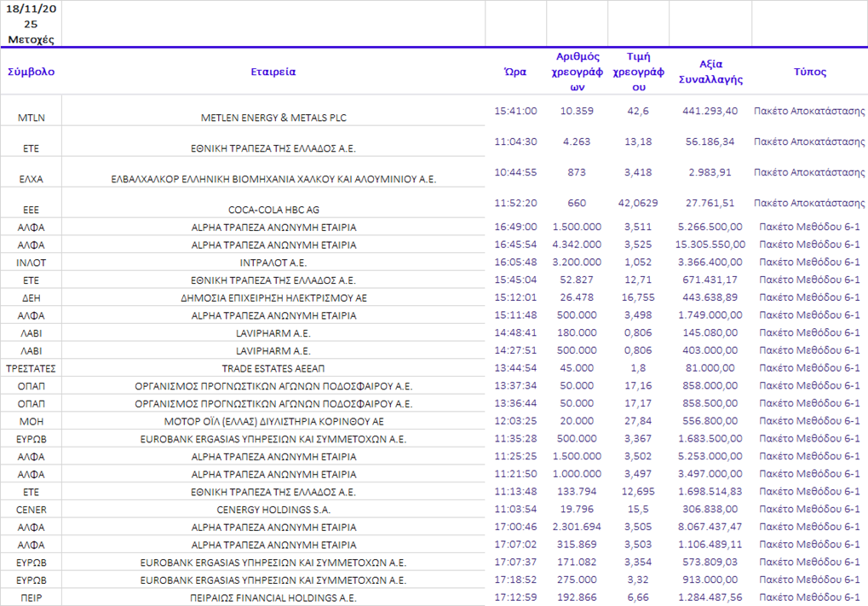This screenshot has width=868, height=606.
Task: Click the MTLN symbol cell
Action: tap(31, 118)
